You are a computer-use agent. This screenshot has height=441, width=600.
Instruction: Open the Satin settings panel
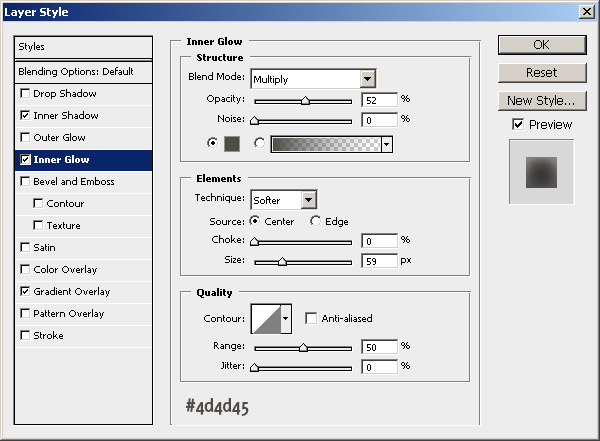click(44, 248)
